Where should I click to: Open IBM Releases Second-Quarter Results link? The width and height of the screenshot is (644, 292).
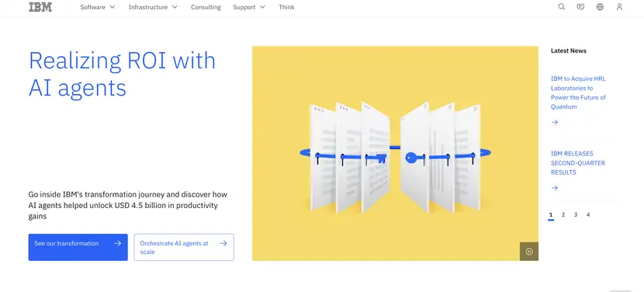pyautogui.click(x=578, y=163)
